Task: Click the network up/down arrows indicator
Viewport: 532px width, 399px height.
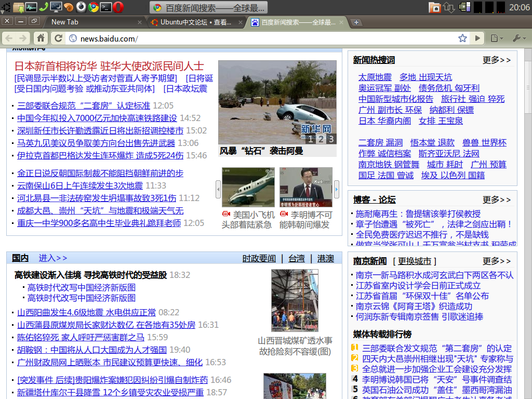Action: coord(449,7)
